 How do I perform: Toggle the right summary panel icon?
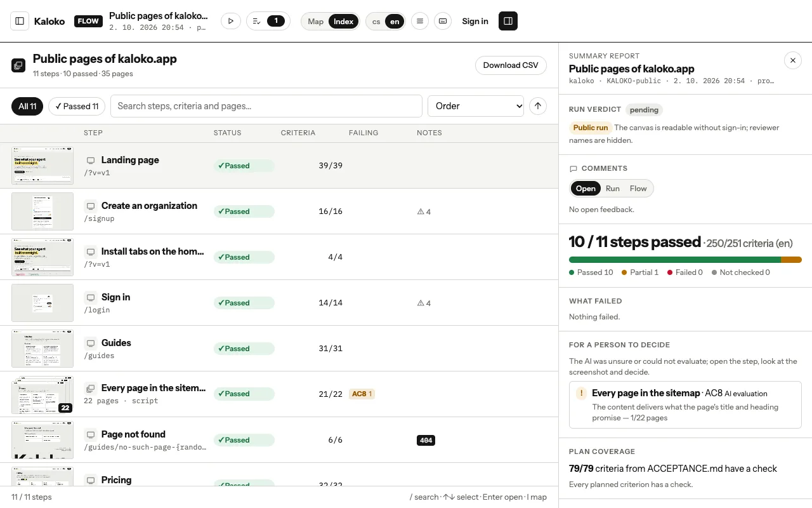pyautogui.click(x=508, y=21)
